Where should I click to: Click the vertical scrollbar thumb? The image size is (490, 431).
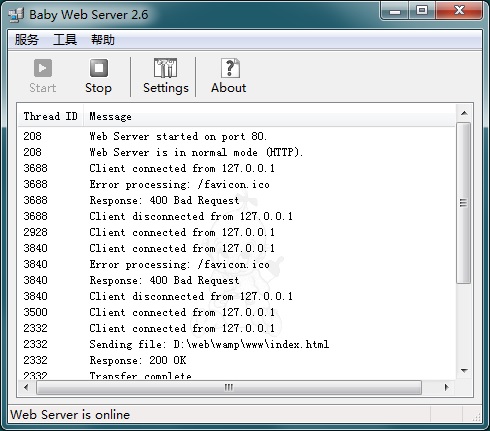coord(464,203)
